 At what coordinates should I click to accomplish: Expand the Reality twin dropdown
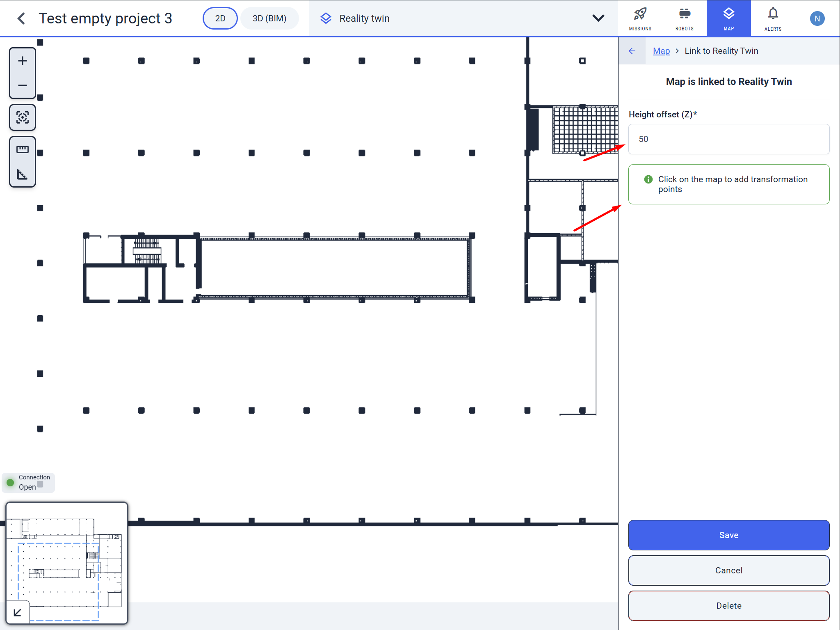pos(598,18)
